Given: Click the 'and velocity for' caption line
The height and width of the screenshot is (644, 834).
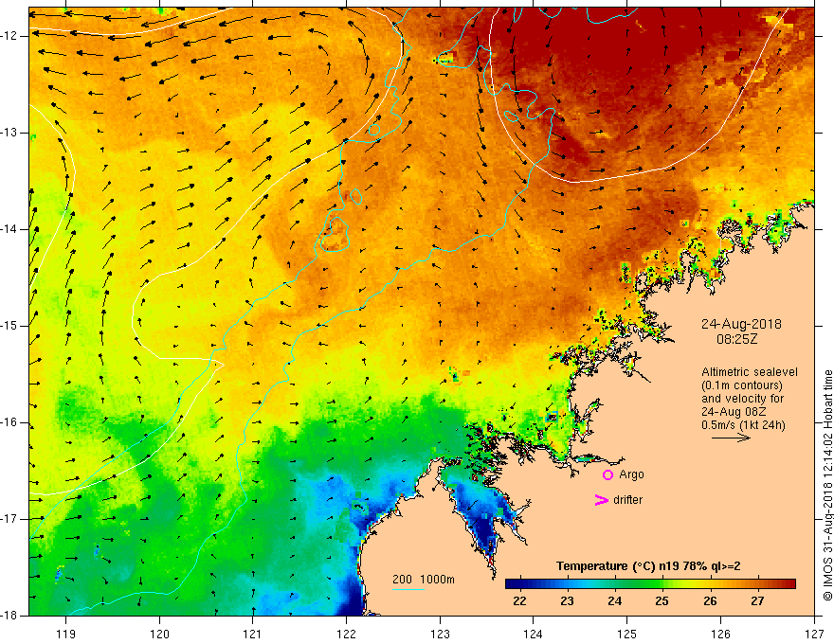Looking at the screenshot, I should (742, 399).
